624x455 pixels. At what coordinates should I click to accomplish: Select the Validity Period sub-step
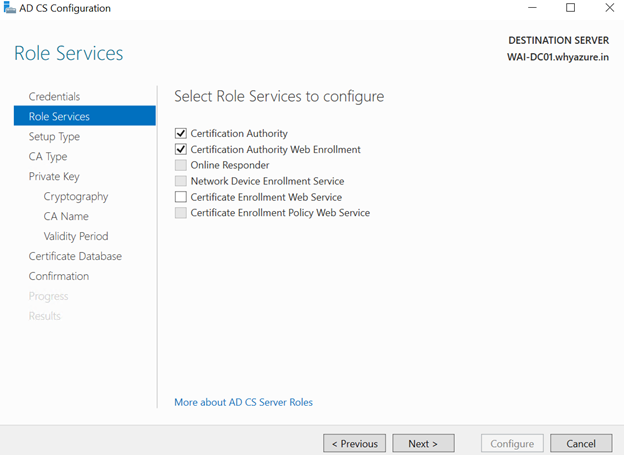(76, 236)
